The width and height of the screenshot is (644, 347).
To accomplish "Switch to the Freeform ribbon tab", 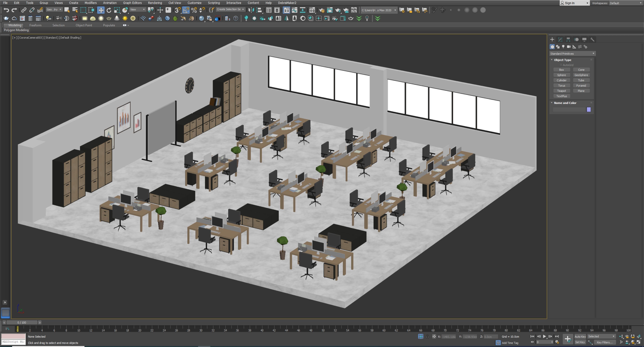I will coord(35,25).
